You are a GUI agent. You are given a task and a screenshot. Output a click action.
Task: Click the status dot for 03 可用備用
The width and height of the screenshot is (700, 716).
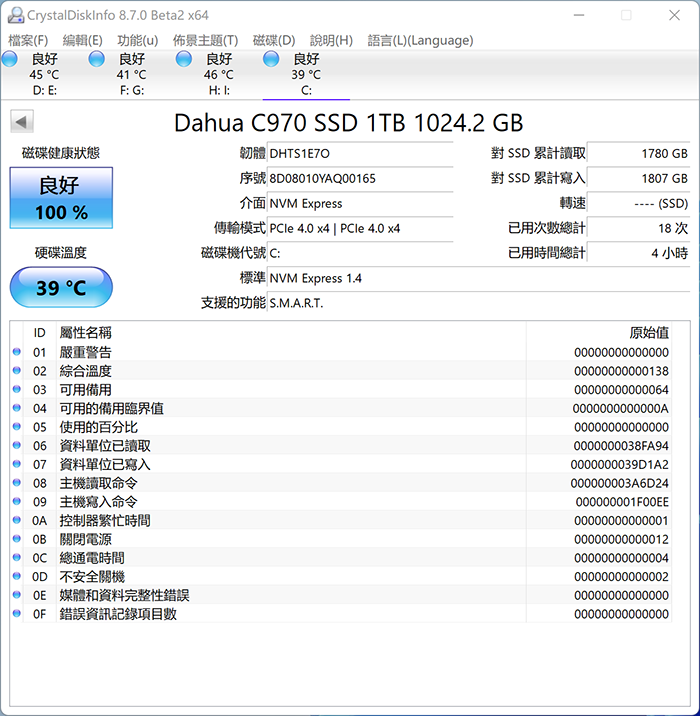[17, 389]
